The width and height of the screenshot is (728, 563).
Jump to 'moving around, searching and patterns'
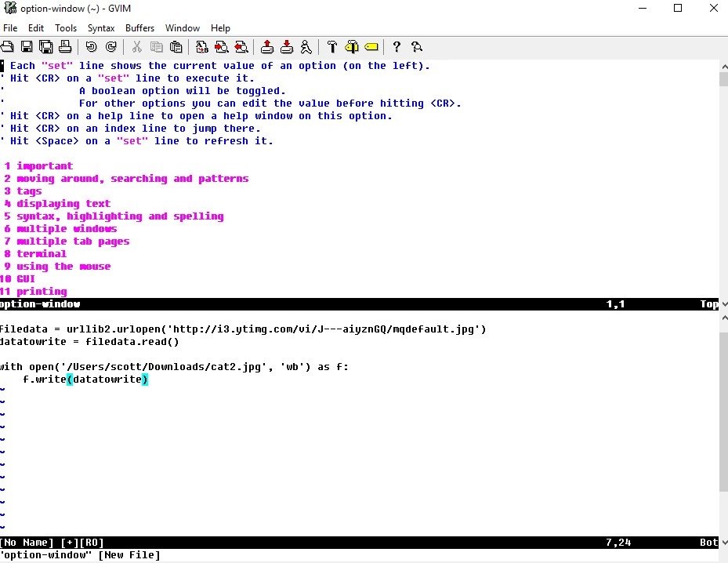click(x=126, y=178)
